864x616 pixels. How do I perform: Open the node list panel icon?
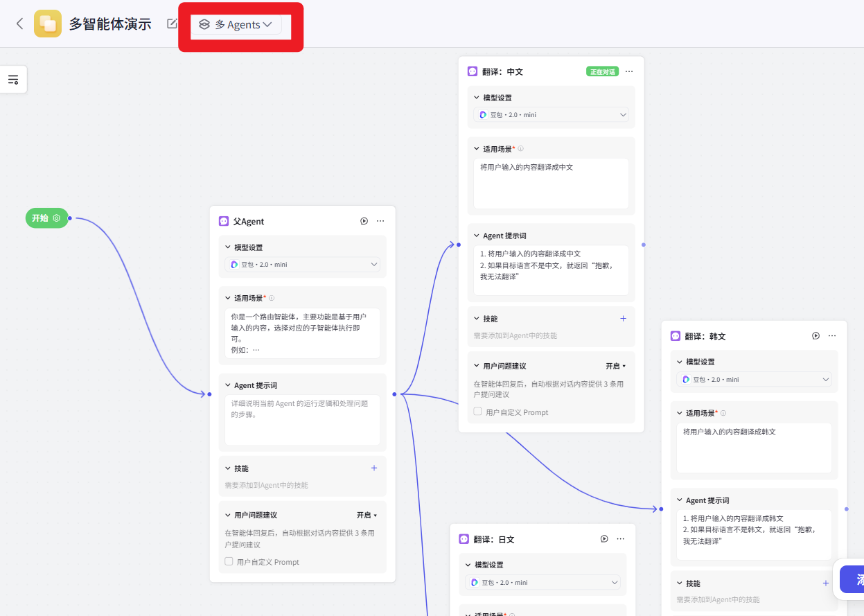coord(13,80)
